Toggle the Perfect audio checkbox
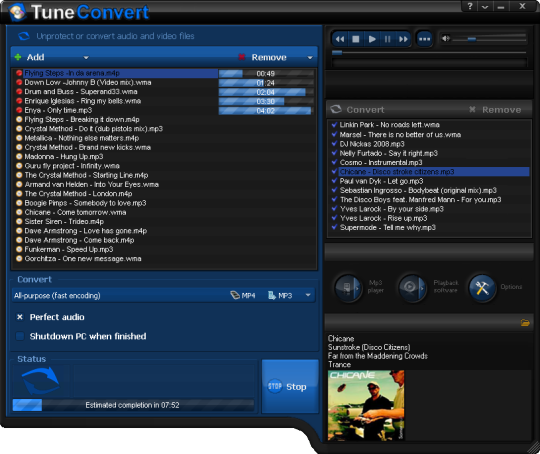This screenshot has height=454, width=540. tap(20, 317)
